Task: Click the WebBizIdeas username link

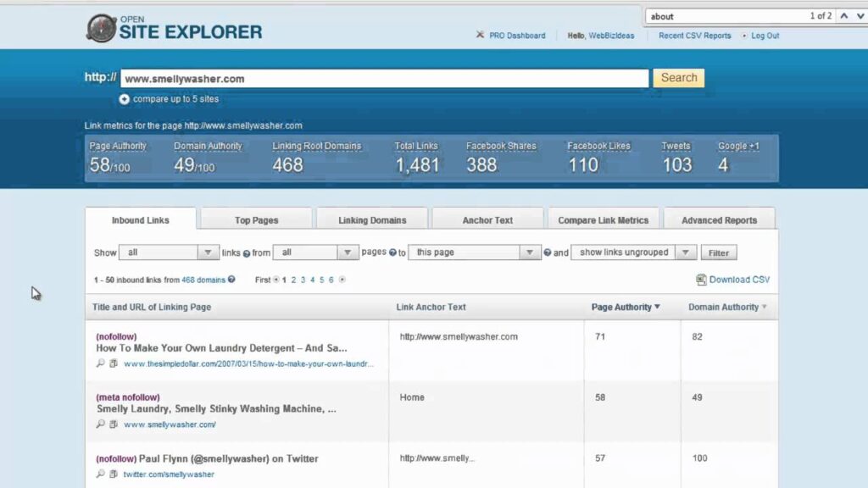Action: 611,36
